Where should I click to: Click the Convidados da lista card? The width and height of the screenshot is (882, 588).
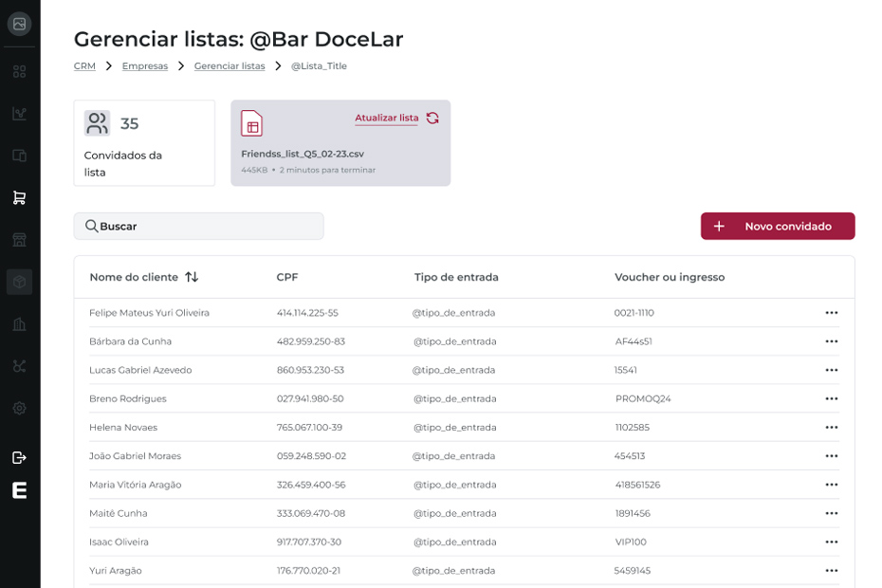pyautogui.click(x=144, y=143)
